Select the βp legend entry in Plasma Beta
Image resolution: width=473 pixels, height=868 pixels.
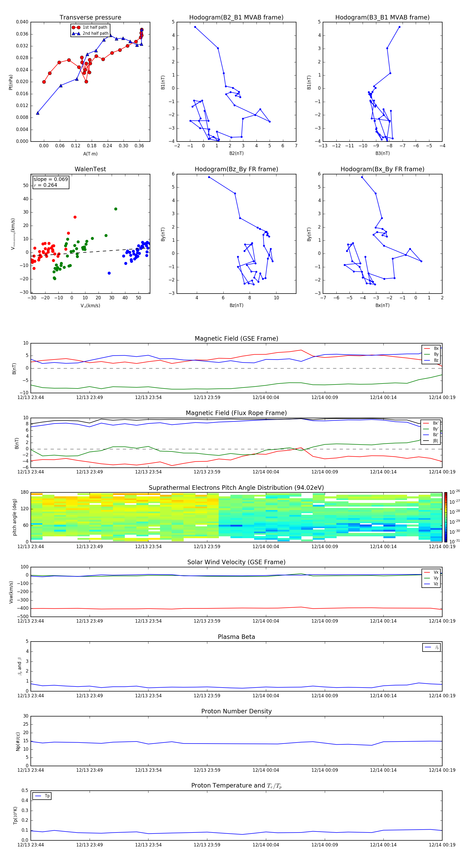pyautogui.click(x=431, y=647)
